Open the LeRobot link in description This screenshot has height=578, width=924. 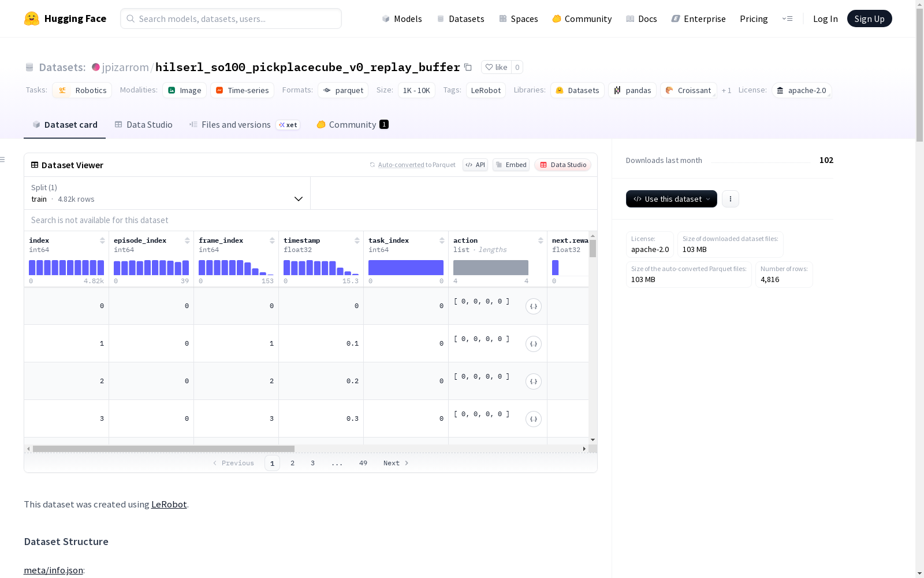point(169,505)
